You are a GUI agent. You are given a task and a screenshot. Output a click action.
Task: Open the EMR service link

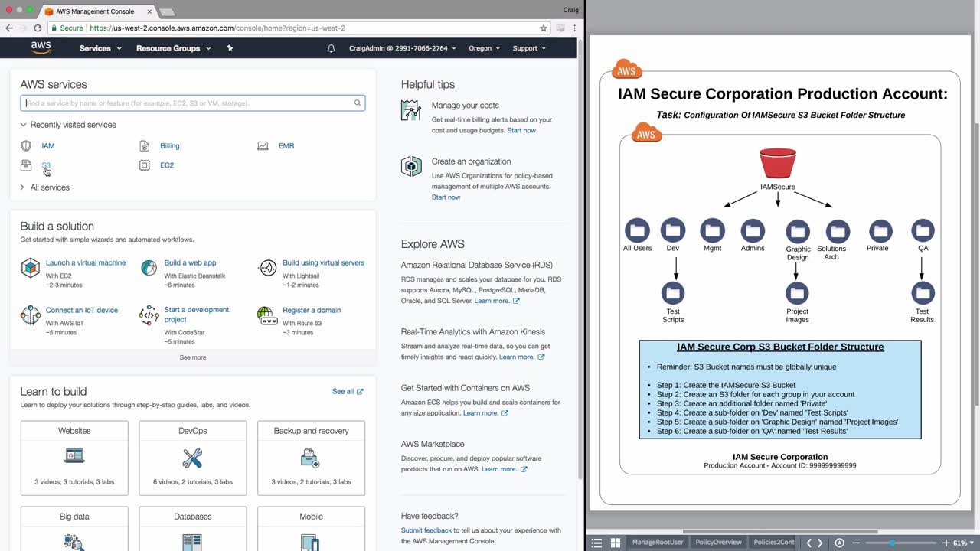[x=286, y=145]
